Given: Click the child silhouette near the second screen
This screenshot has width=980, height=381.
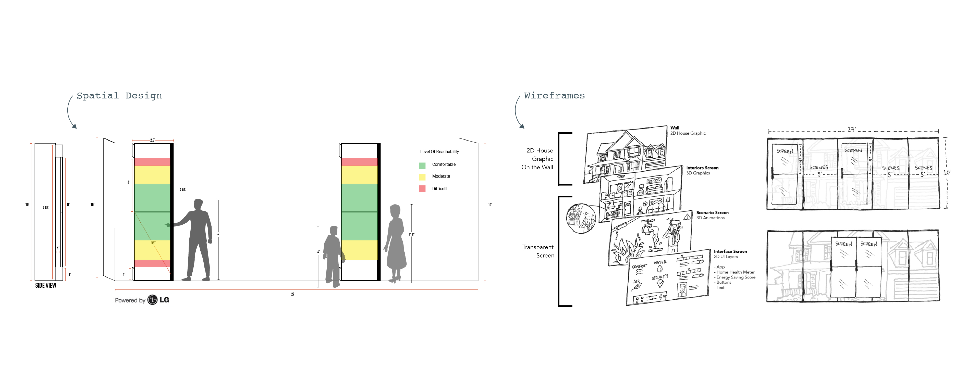Looking at the screenshot, I should [x=333, y=257].
